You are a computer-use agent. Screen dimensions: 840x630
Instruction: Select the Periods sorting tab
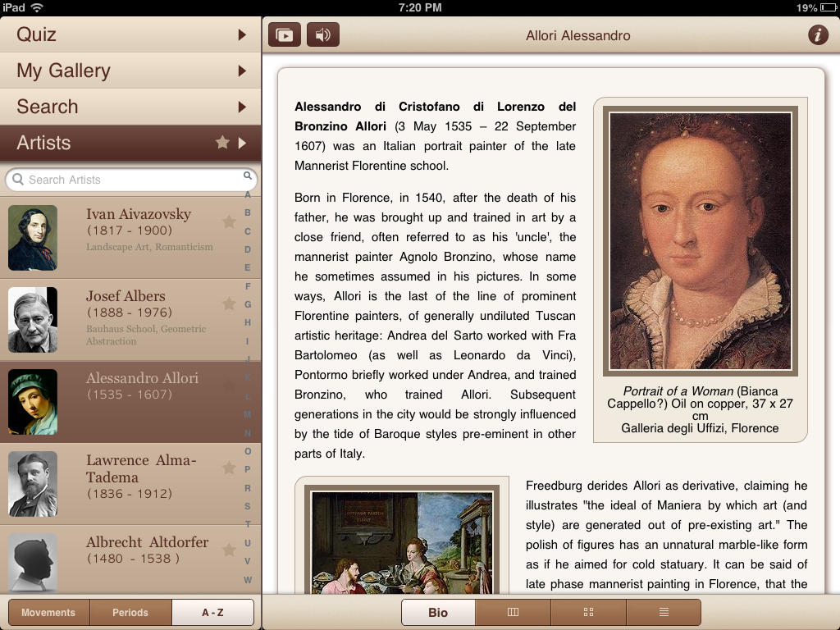pos(130,613)
